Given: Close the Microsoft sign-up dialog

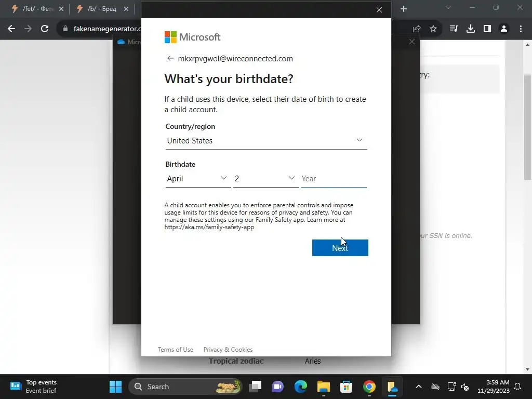Looking at the screenshot, I should tap(379, 10).
